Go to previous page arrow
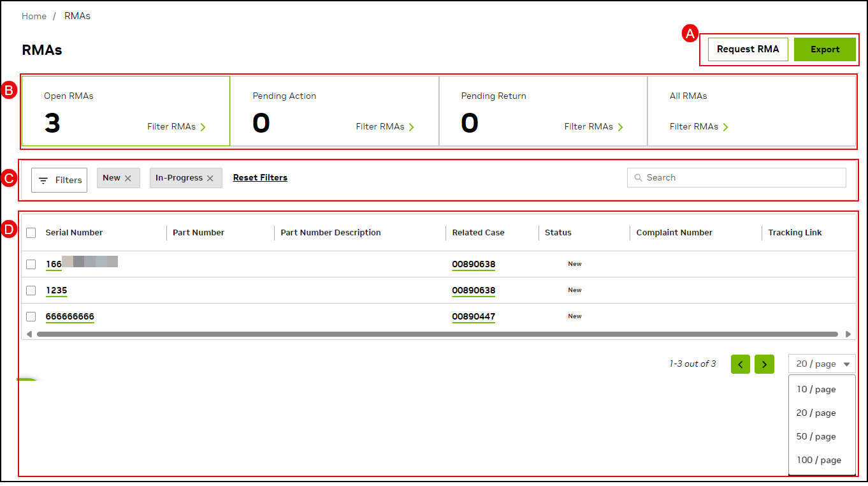 point(741,364)
